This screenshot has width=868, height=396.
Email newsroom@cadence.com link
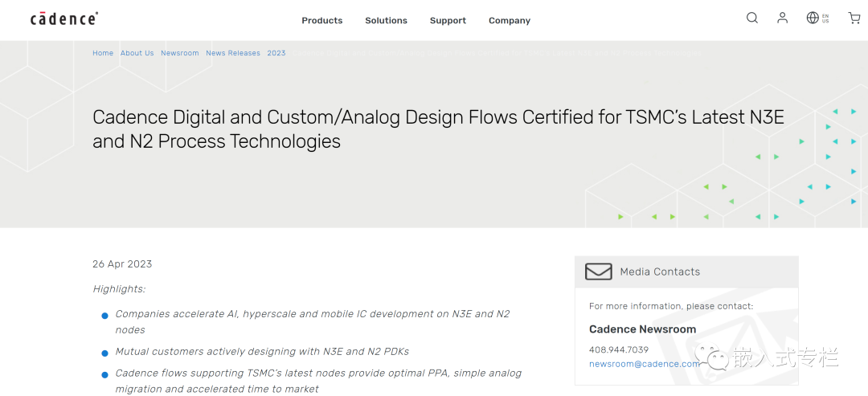point(645,364)
